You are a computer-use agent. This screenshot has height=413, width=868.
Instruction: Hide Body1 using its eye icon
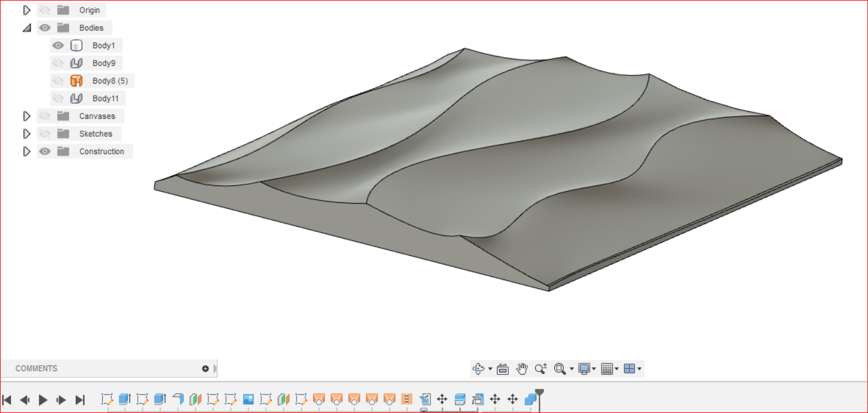(x=58, y=45)
